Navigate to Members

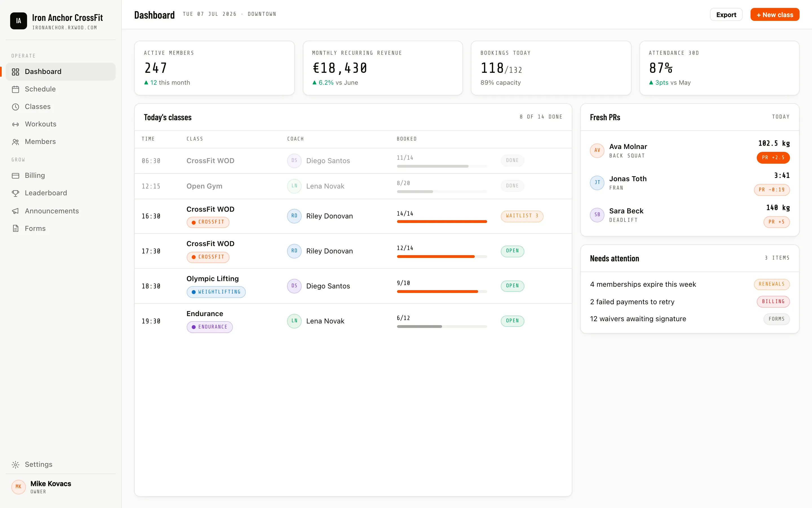click(x=61, y=141)
